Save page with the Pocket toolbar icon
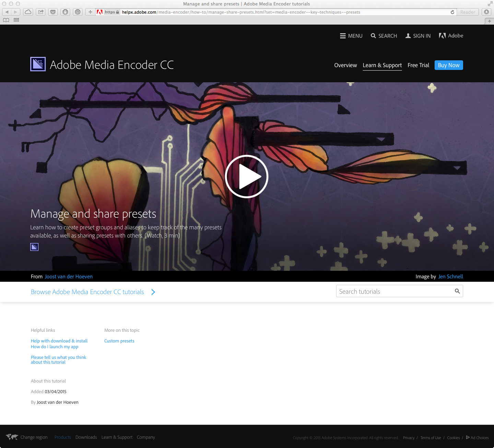 [53, 12]
